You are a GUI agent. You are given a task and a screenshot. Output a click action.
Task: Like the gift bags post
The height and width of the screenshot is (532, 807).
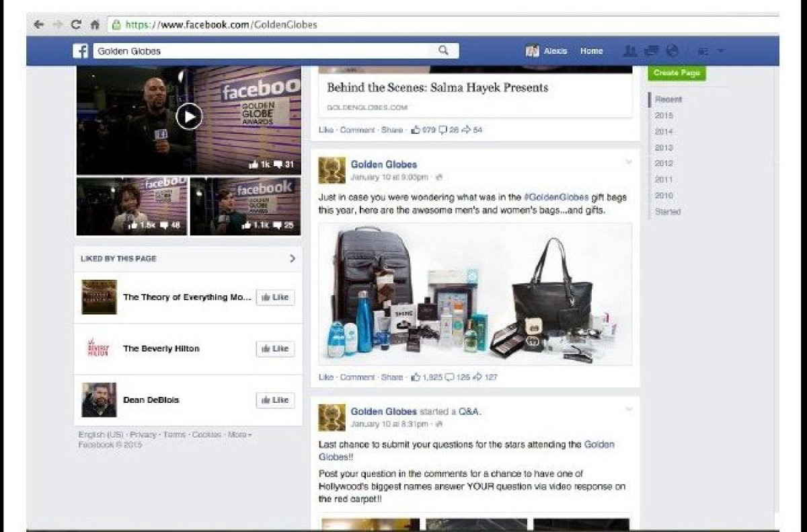[x=325, y=377]
